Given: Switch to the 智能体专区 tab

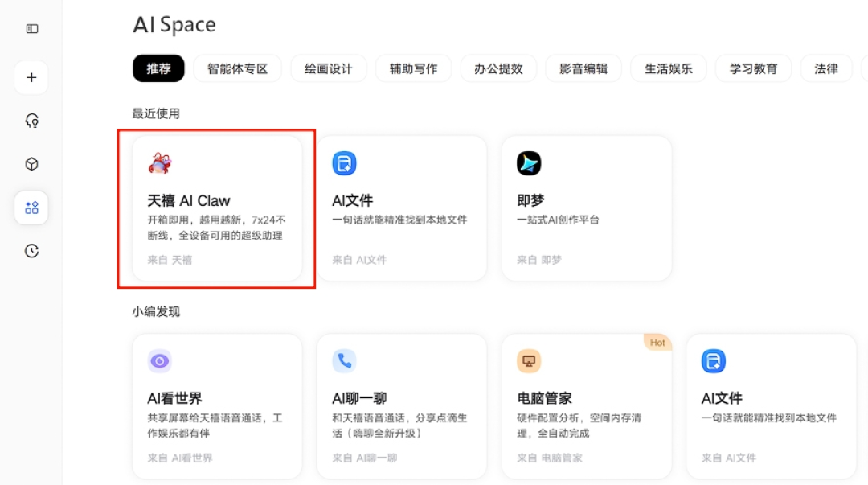Looking at the screenshot, I should [x=237, y=68].
